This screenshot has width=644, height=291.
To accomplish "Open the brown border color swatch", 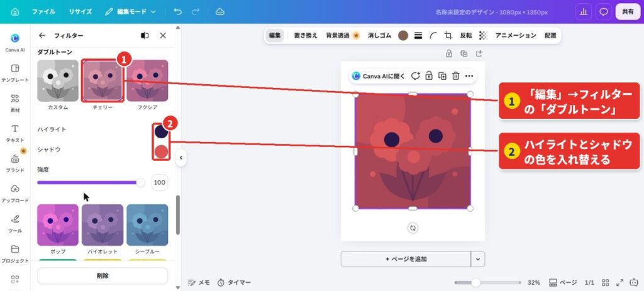I will (x=403, y=36).
